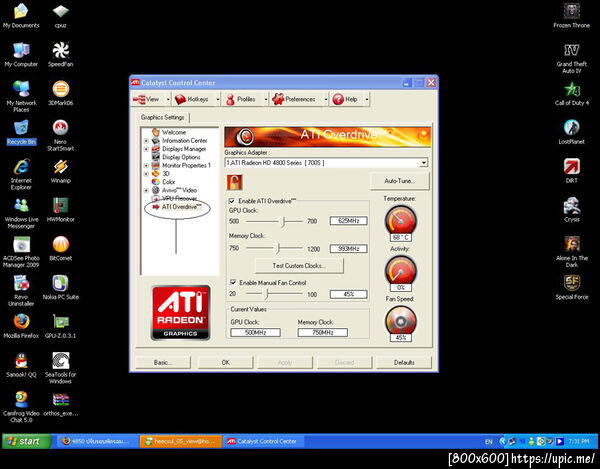The height and width of the screenshot is (469, 600).
Task: Click the fan speed slider handle
Action: [267, 294]
